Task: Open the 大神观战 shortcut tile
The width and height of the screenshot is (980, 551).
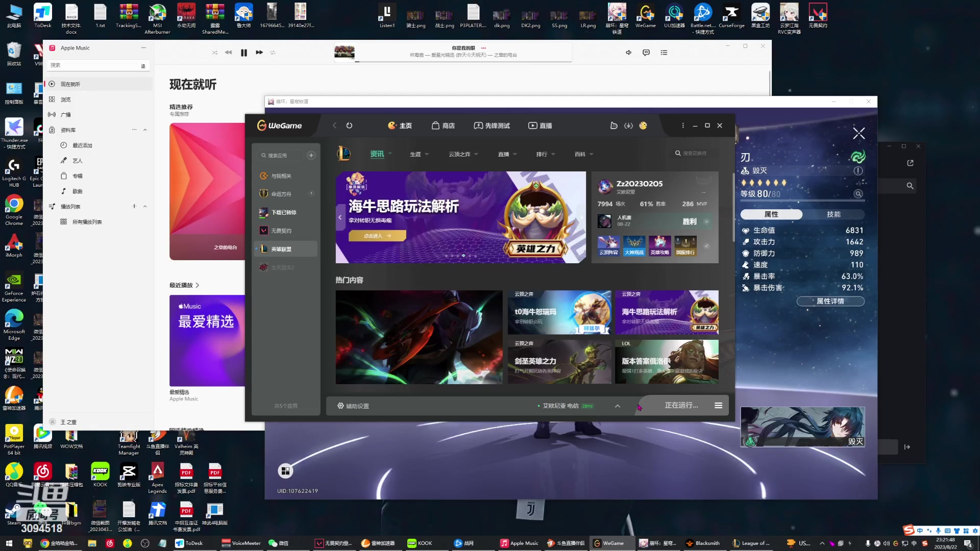Action: point(634,246)
